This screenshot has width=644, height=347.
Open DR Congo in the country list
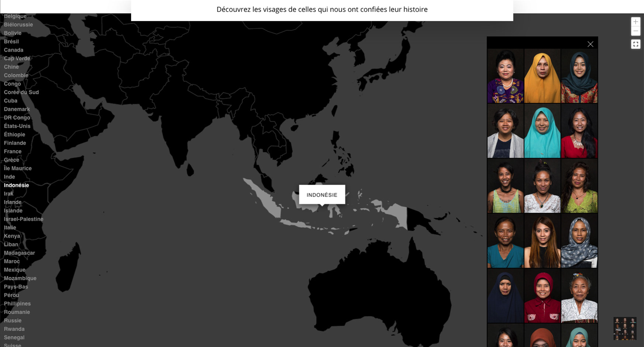pos(17,118)
